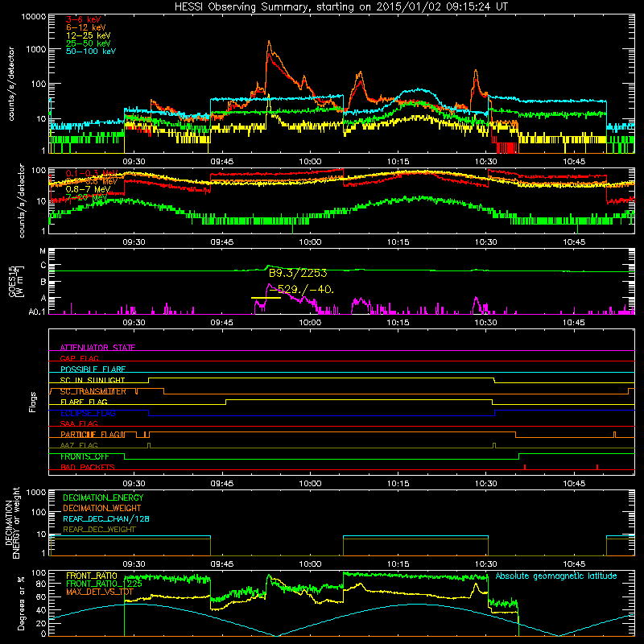This screenshot has width=644, height=644.
Task: Click the 0.8-7 MeV legend label
Action: [89, 189]
